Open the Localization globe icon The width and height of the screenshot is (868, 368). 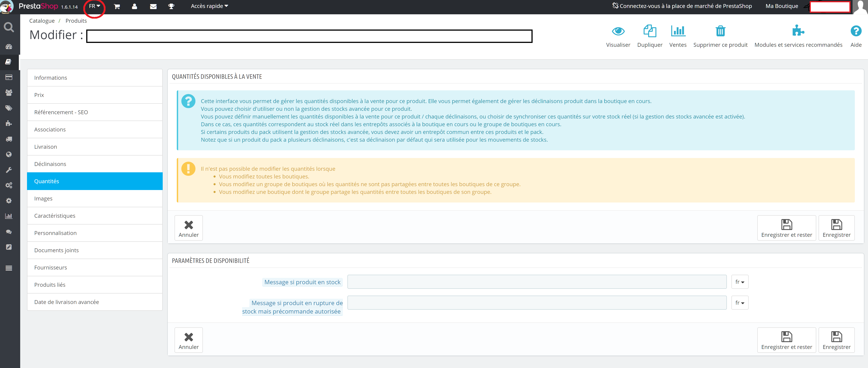tap(9, 154)
